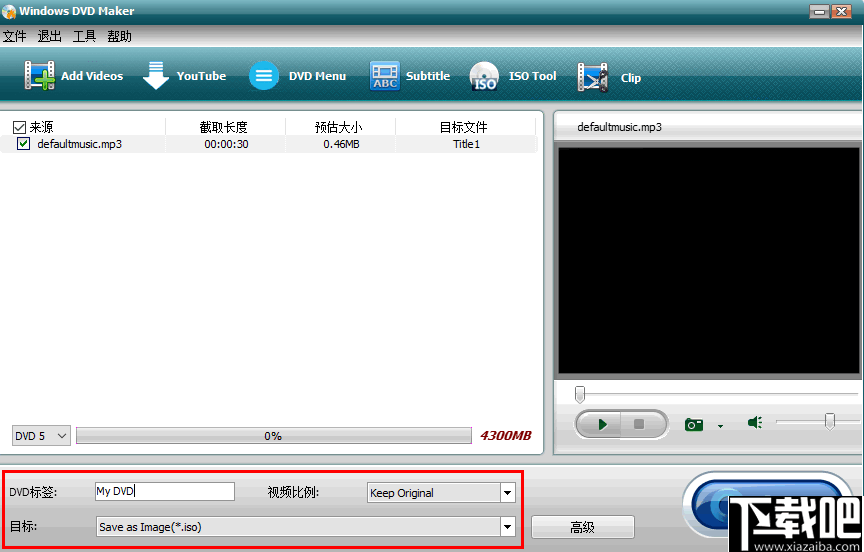Open the 文件 menu

click(14, 36)
